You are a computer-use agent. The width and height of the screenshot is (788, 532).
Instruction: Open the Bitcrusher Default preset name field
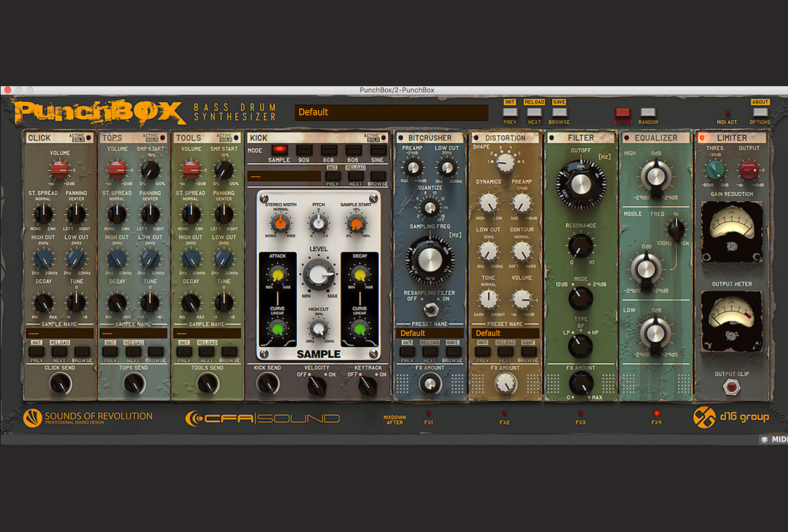tap(429, 333)
